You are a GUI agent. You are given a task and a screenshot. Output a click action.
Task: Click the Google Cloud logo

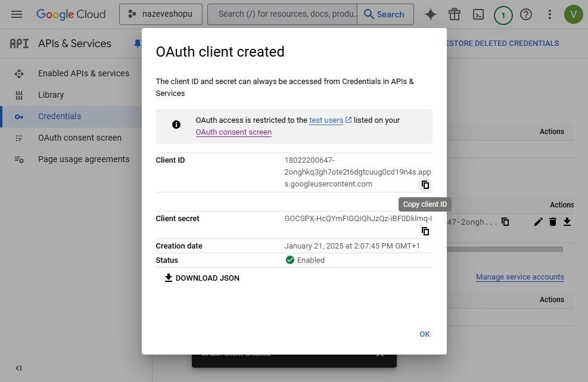[71, 14]
